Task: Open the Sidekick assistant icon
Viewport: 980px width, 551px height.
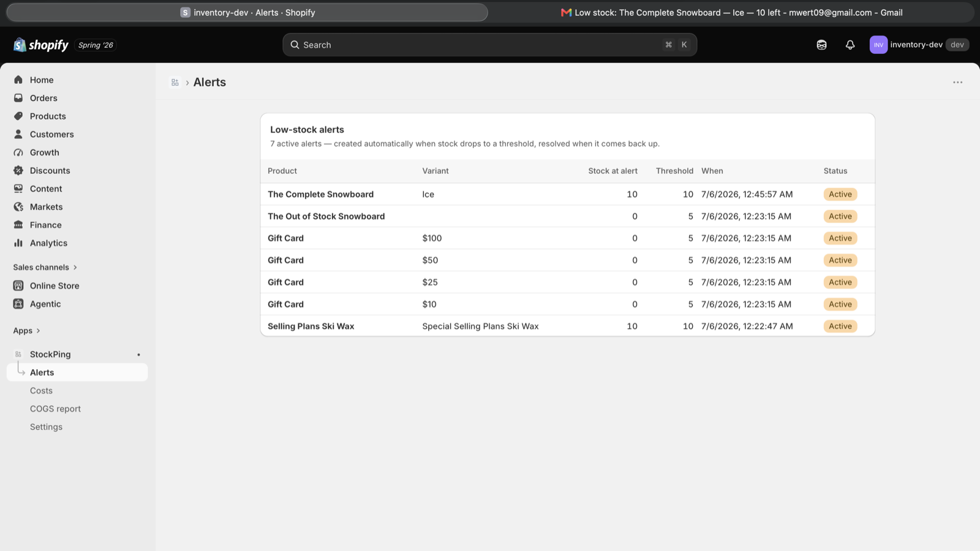Action: click(822, 45)
